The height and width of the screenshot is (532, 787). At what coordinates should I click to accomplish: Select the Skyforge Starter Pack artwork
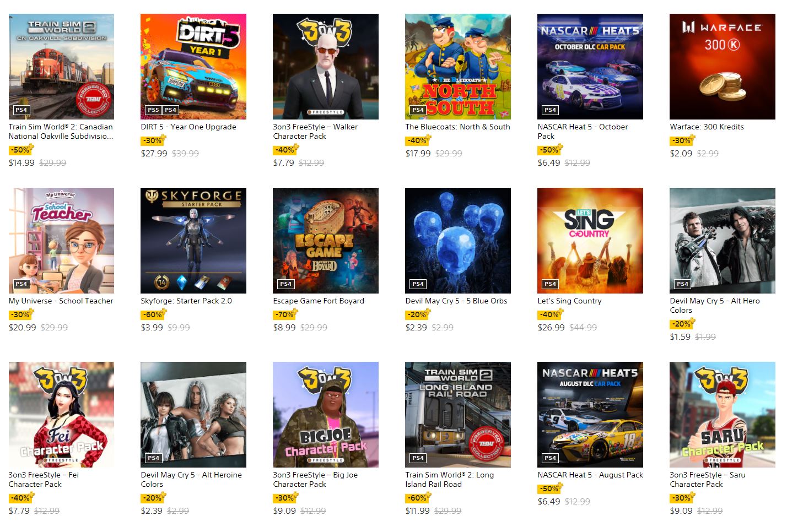coord(193,241)
